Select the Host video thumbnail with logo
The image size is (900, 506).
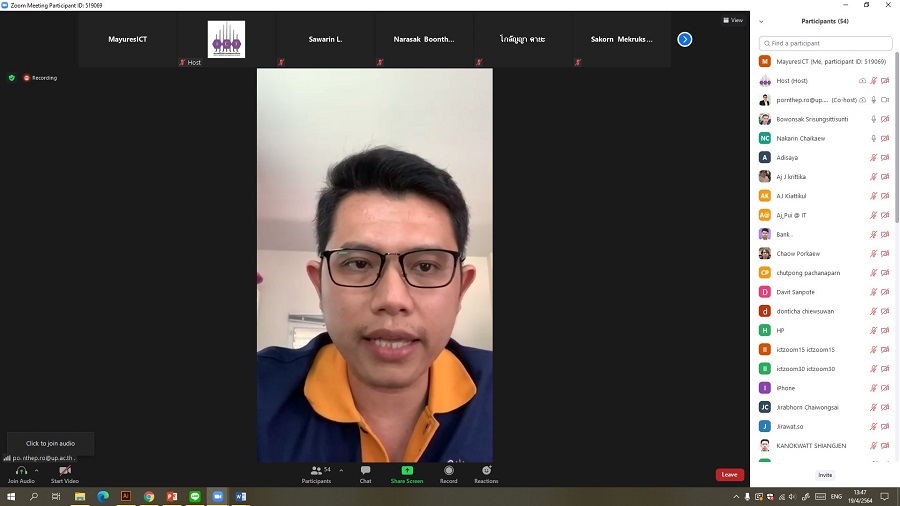pos(226,39)
